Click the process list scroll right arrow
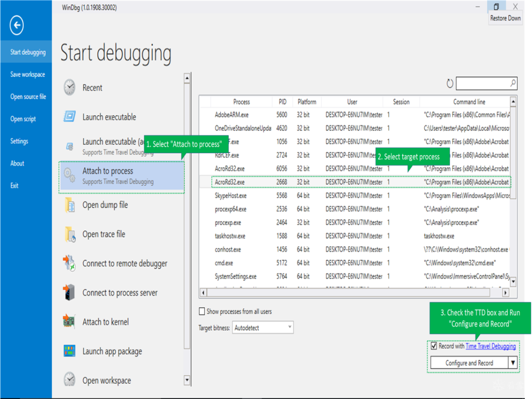This screenshot has width=532, height=399. [x=506, y=293]
